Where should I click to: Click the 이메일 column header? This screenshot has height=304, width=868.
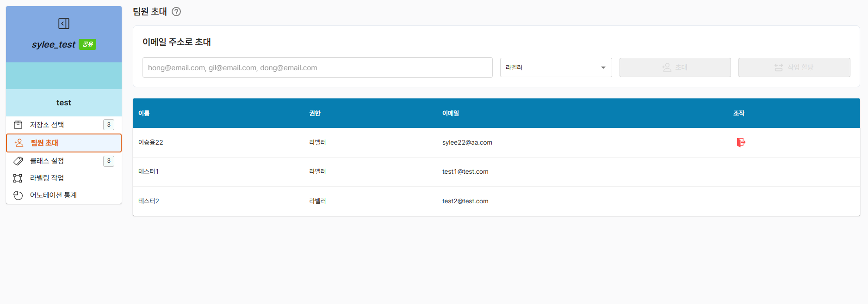(450, 113)
